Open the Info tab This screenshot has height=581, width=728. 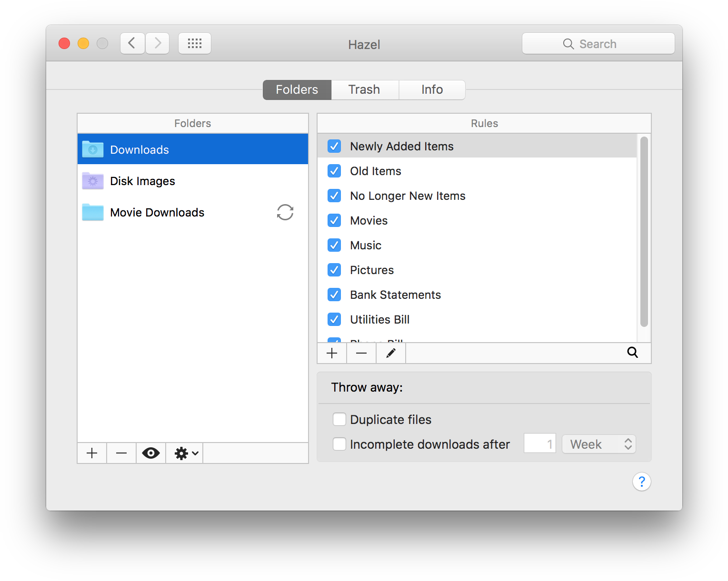pyautogui.click(x=431, y=89)
